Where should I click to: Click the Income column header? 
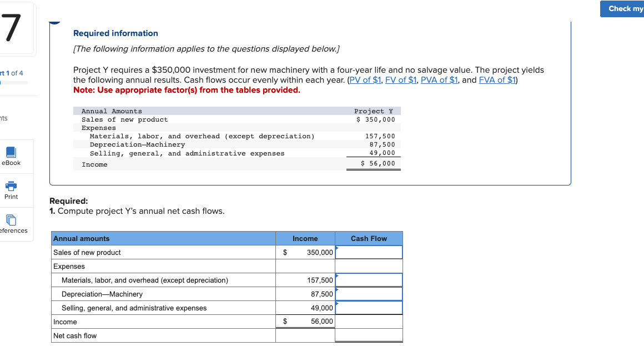pyautogui.click(x=305, y=239)
